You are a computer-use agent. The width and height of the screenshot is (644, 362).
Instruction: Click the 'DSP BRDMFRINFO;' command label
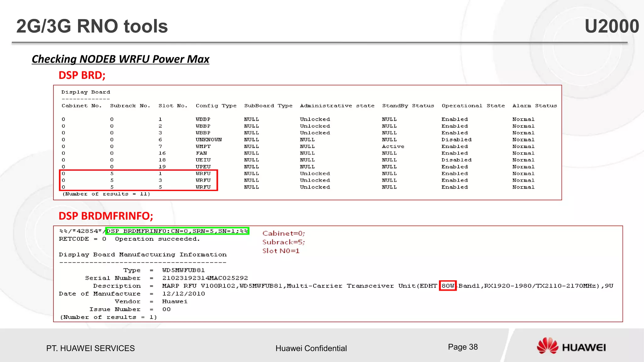click(x=106, y=216)
